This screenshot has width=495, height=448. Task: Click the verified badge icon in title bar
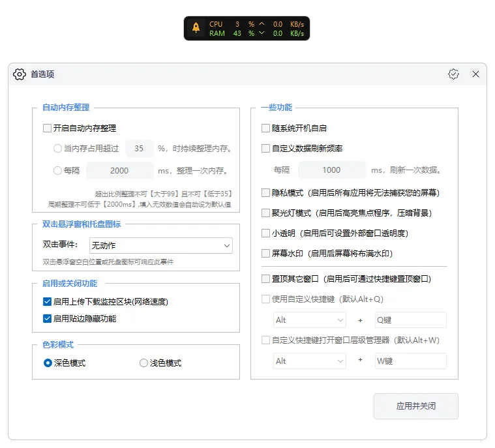[x=453, y=74]
